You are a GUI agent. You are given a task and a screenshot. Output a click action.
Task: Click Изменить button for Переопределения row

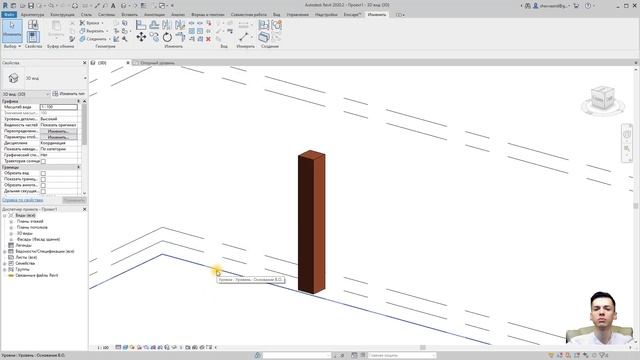coord(58,131)
